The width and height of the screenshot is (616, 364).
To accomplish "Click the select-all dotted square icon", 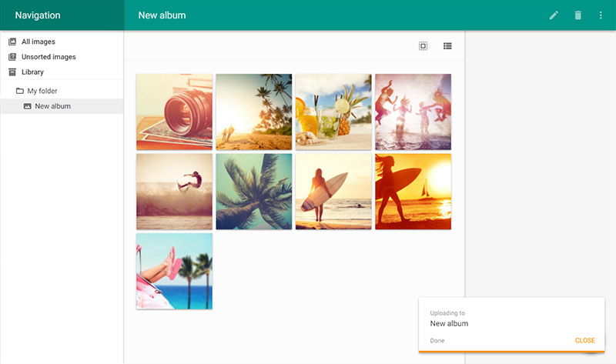I will (x=423, y=46).
